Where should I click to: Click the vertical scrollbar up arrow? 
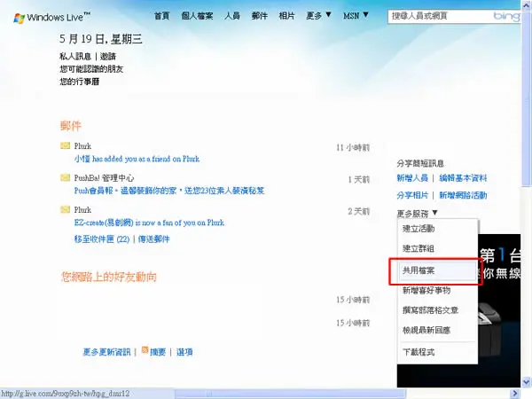pos(526,5)
